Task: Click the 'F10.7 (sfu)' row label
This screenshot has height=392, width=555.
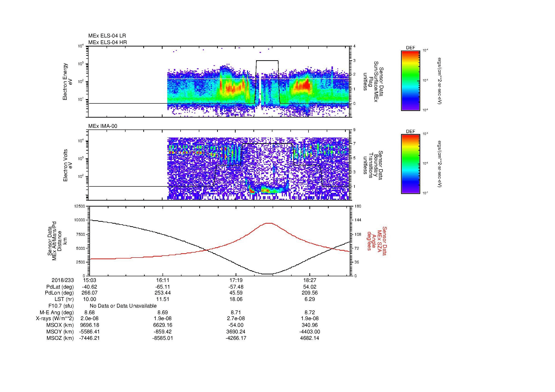Action: coord(61,306)
